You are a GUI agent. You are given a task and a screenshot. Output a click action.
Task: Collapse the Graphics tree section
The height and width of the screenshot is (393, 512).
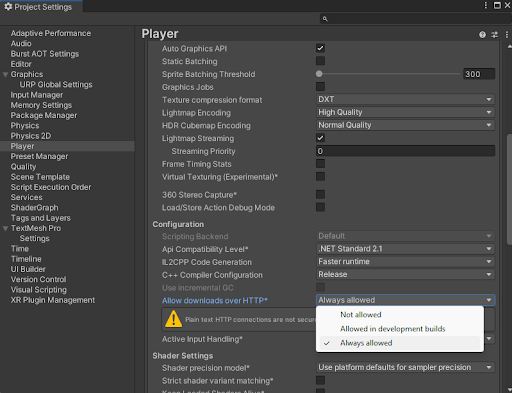[x=5, y=75]
